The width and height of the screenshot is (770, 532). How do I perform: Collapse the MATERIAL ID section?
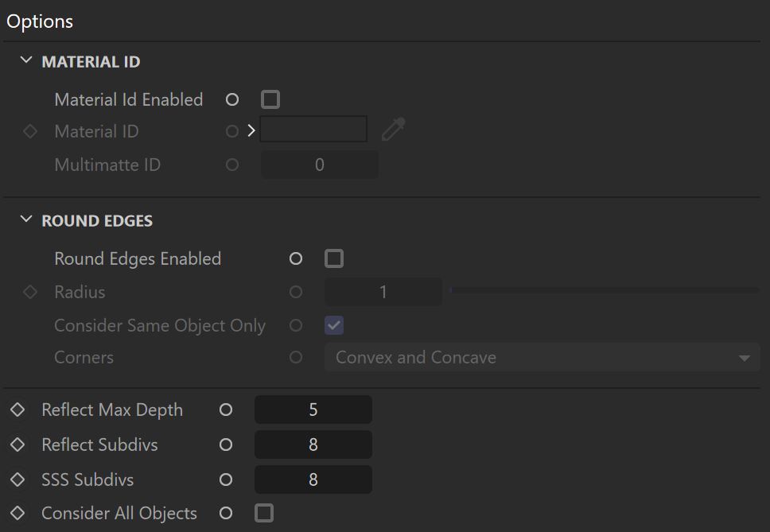pyautogui.click(x=26, y=61)
